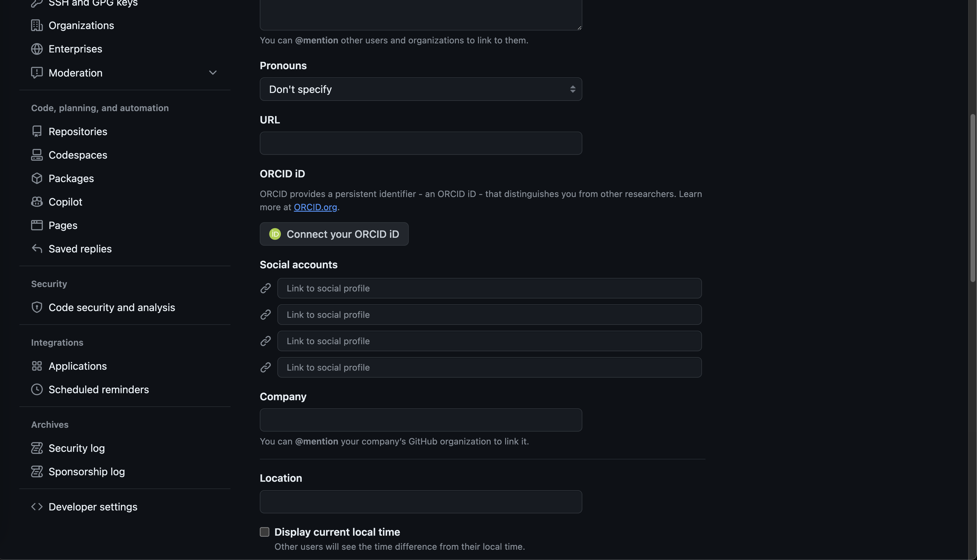Open Repositories settings page
This screenshot has width=977, height=560.
(78, 132)
